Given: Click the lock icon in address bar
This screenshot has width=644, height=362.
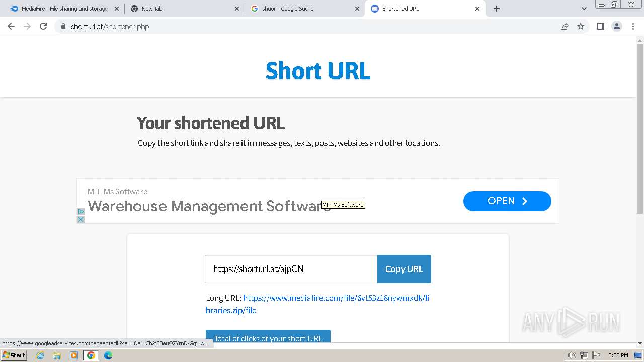Looking at the screenshot, I should click(x=63, y=27).
